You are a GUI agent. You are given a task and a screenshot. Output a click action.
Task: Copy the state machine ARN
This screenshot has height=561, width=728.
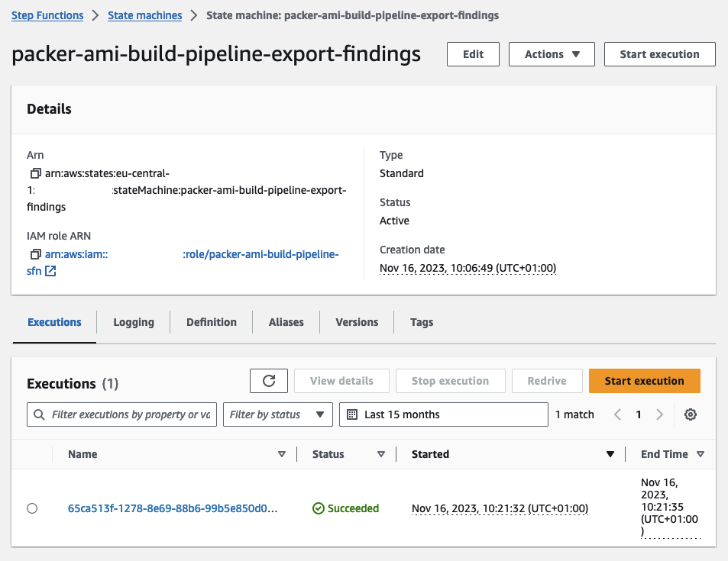click(x=34, y=173)
